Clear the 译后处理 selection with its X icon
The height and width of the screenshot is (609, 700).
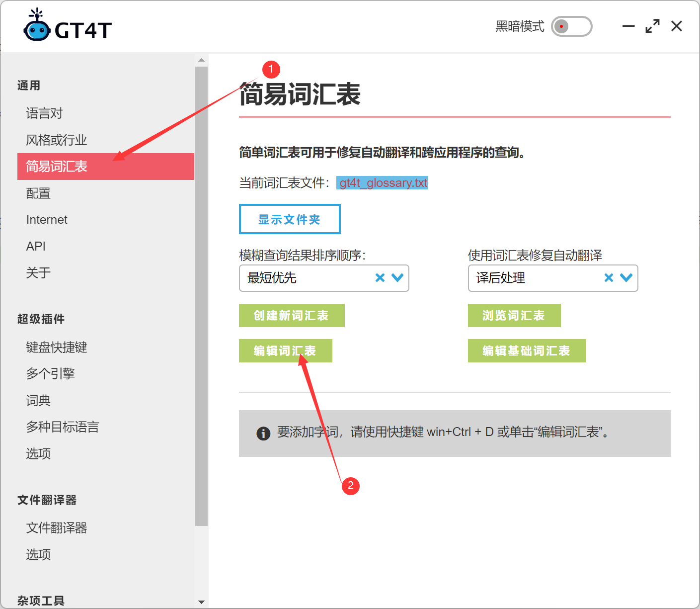pyautogui.click(x=609, y=278)
